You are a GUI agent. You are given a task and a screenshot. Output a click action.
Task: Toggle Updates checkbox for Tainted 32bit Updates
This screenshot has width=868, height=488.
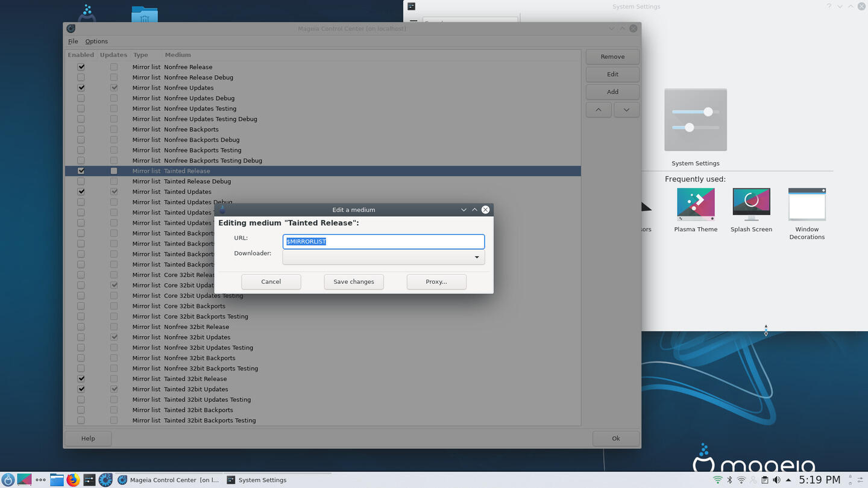pyautogui.click(x=114, y=389)
